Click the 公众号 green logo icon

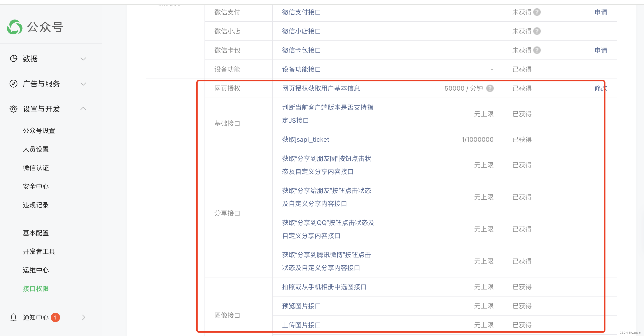click(14, 27)
